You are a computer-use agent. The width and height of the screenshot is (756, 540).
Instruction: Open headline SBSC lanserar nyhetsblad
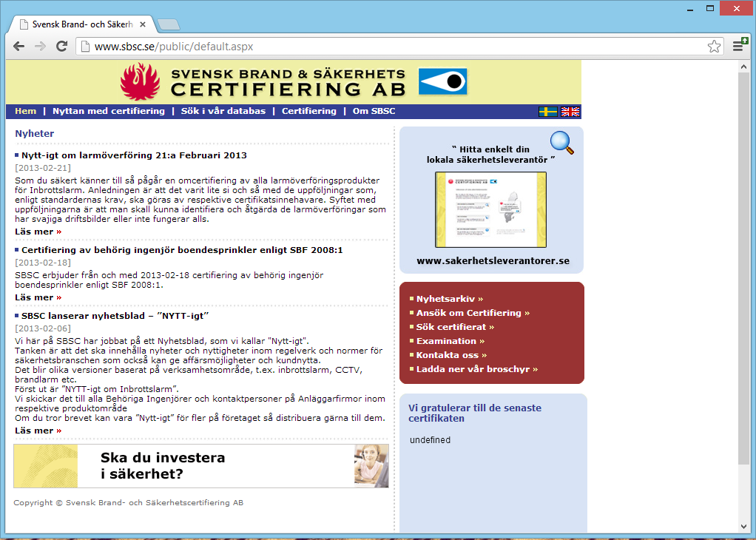coord(115,316)
